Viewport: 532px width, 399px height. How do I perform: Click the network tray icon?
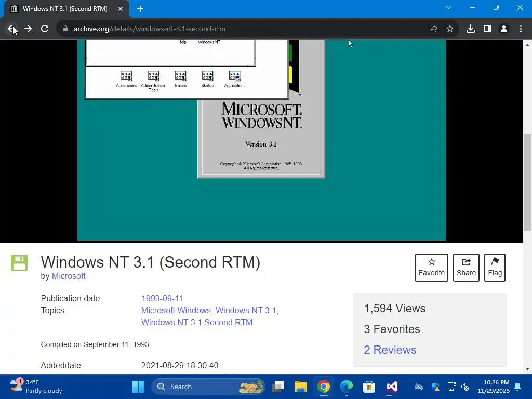click(x=451, y=387)
